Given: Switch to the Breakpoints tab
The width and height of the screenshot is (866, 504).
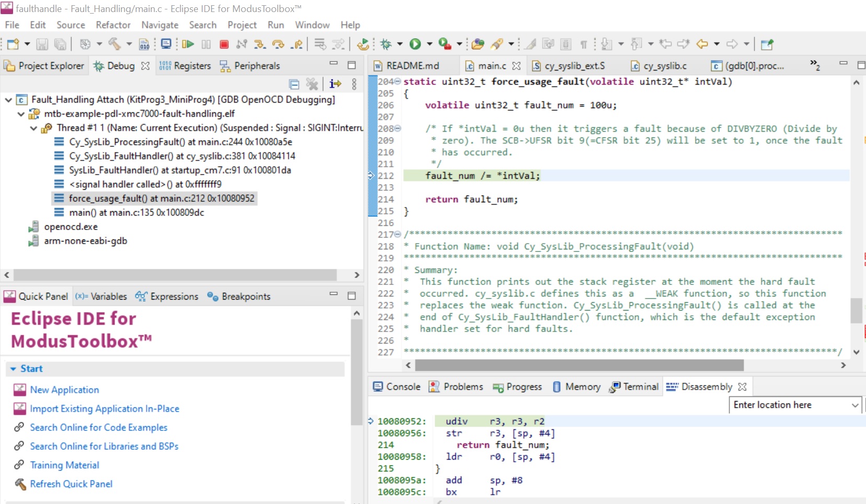Looking at the screenshot, I should (239, 296).
